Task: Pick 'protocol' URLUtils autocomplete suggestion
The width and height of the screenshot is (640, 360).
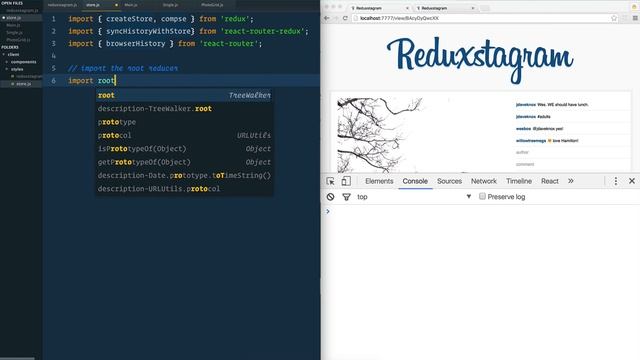Action: (x=184, y=135)
